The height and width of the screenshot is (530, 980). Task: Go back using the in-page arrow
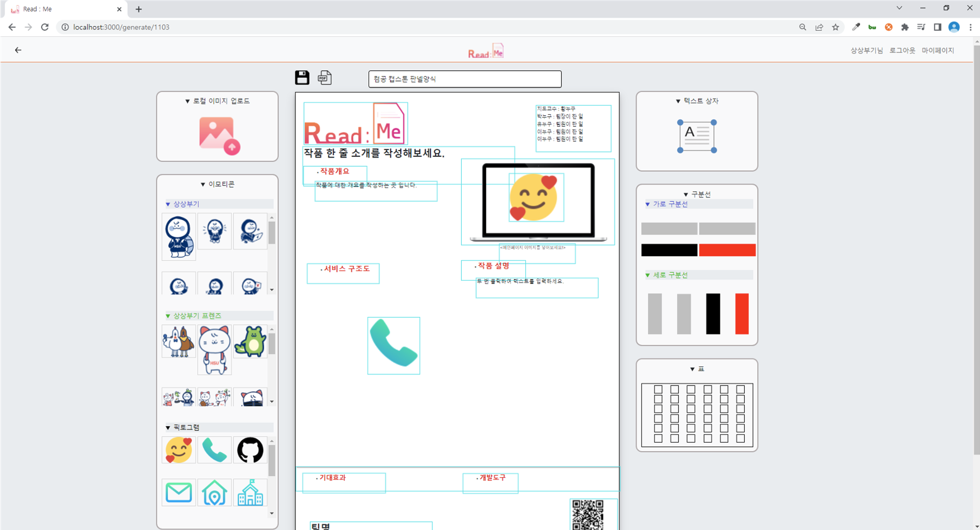[x=18, y=50]
